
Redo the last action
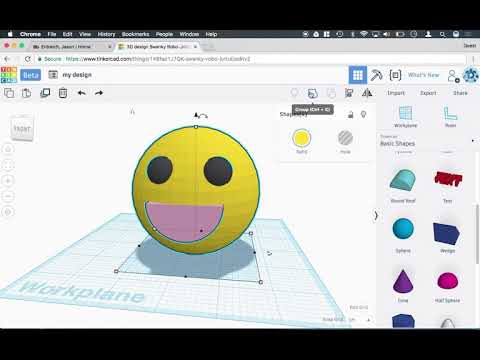pyautogui.click(x=99, y=93)
